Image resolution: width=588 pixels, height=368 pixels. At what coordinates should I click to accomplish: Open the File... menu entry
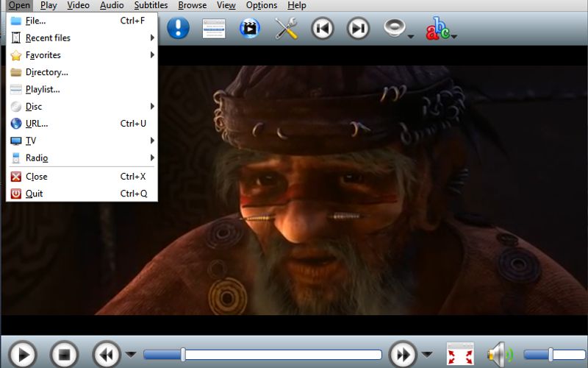pyautogui.click(x=82, y=21)
